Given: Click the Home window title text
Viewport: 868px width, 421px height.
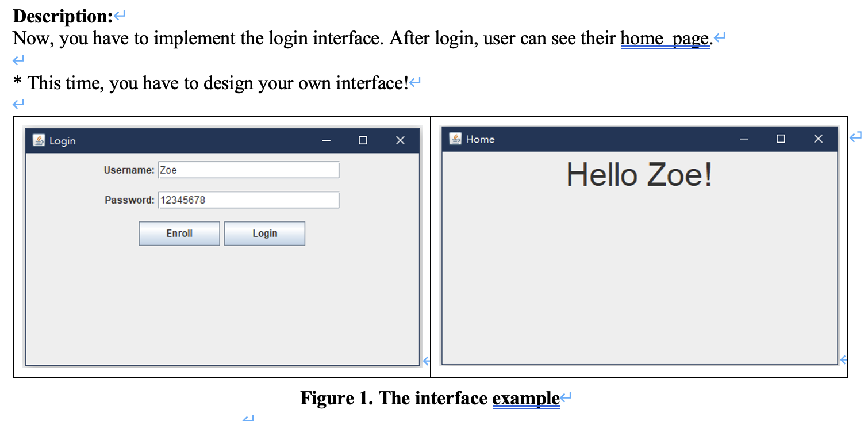Looking at the screenshot, I should [x=481, y=139].
